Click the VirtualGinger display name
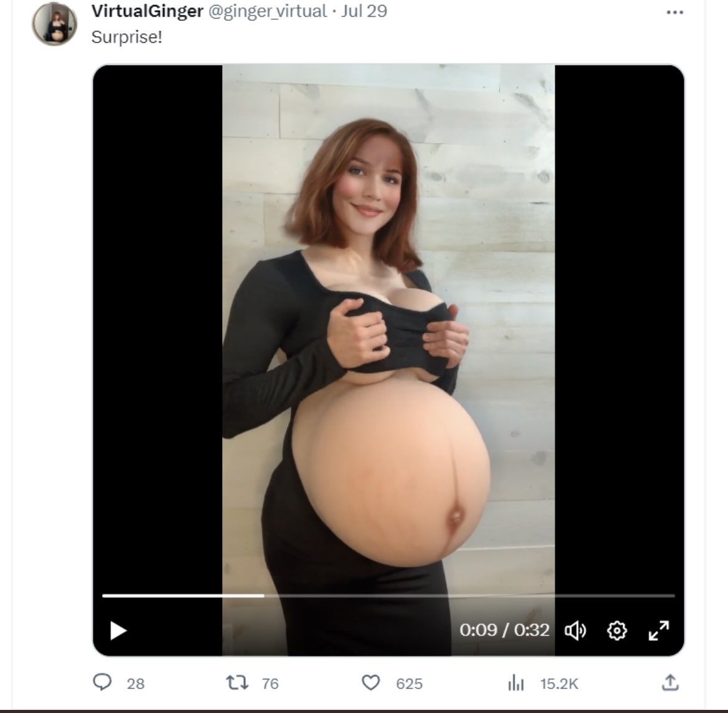728x713 pixels. coord(147,11)
